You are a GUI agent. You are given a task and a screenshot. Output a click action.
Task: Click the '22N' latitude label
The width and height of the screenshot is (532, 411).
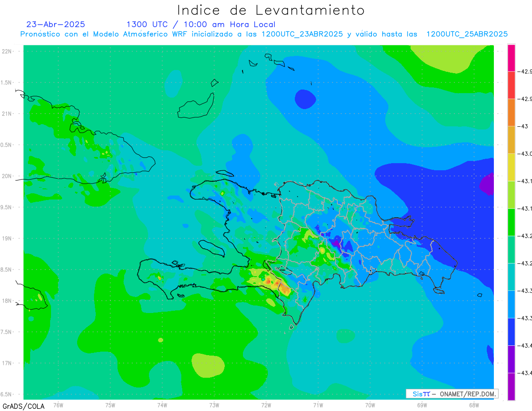click(8, 51)
